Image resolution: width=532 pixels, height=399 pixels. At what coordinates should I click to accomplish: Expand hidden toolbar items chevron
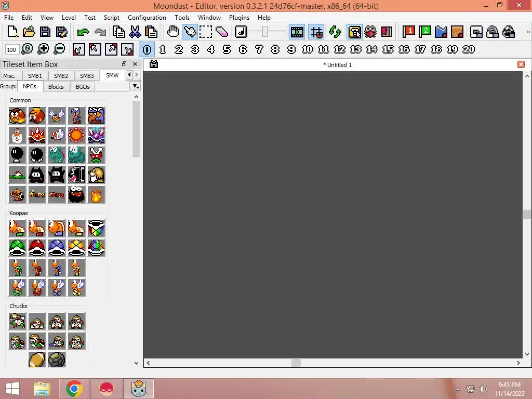pos(528,32)
